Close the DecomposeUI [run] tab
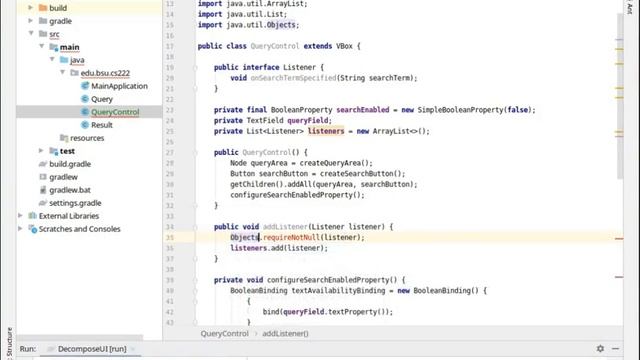The width and height of the screenshot is (640, 360). click(133, 349)
